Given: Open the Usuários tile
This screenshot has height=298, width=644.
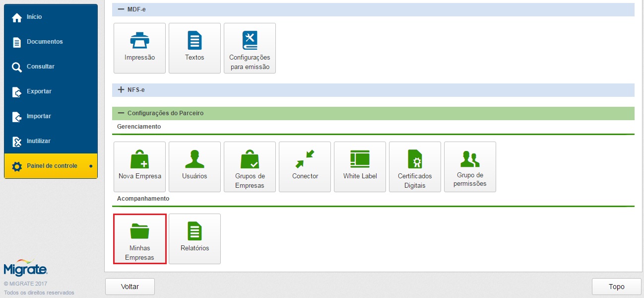Looking at the screenshot, I should [x=194, y=167].
